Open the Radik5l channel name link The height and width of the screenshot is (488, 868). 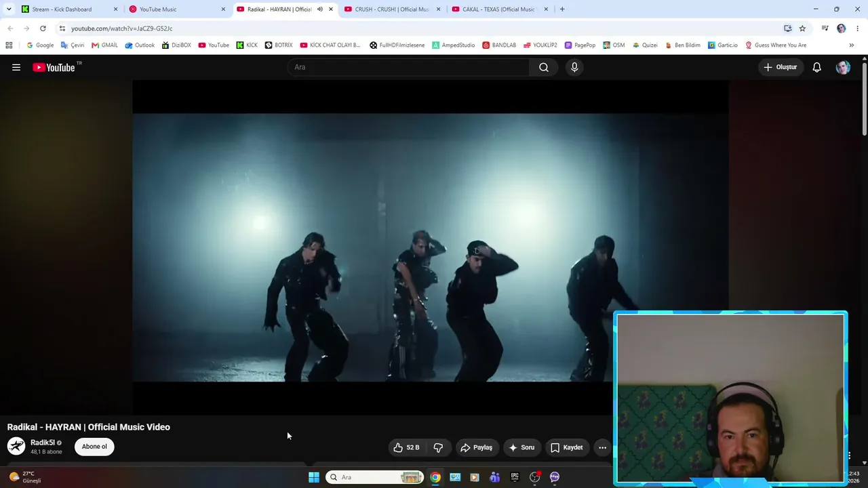(x=43, y=443)
